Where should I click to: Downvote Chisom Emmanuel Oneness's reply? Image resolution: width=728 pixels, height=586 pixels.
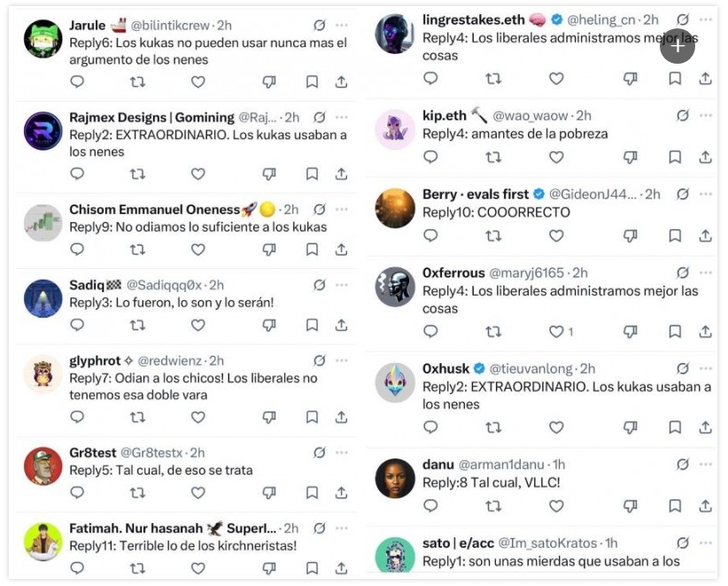pyautogui.click(x=269, y=250)
